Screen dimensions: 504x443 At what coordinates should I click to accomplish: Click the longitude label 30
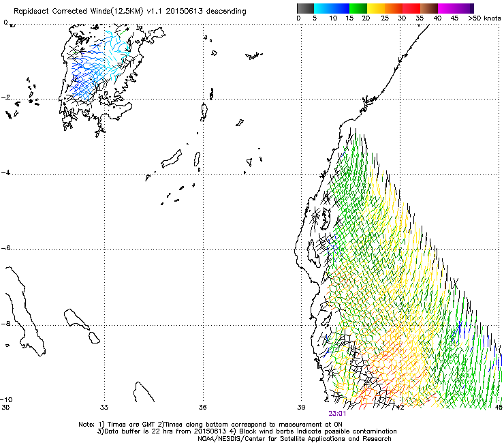(x=5, y=408)
